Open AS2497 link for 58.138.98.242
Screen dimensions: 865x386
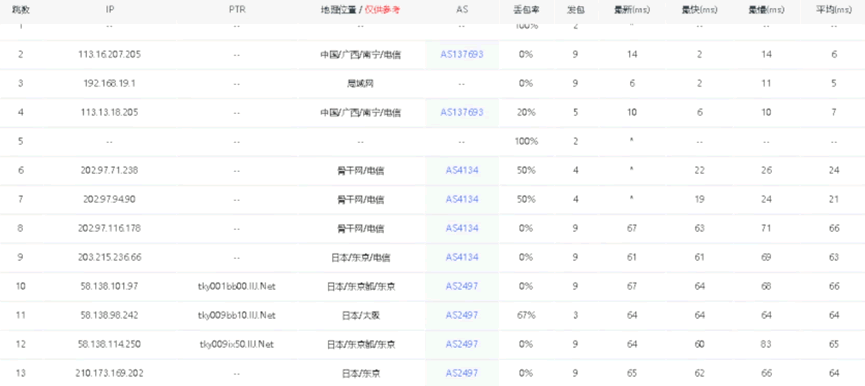pos(462,315)
